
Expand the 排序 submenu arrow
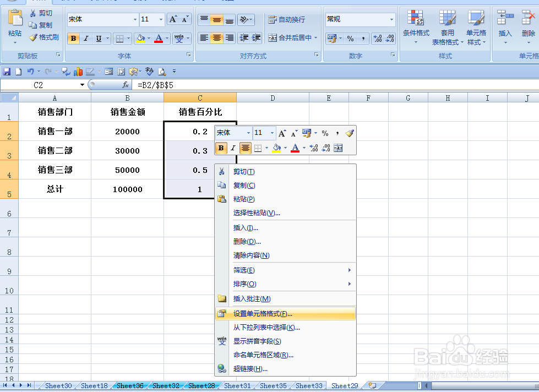point(349,284)
